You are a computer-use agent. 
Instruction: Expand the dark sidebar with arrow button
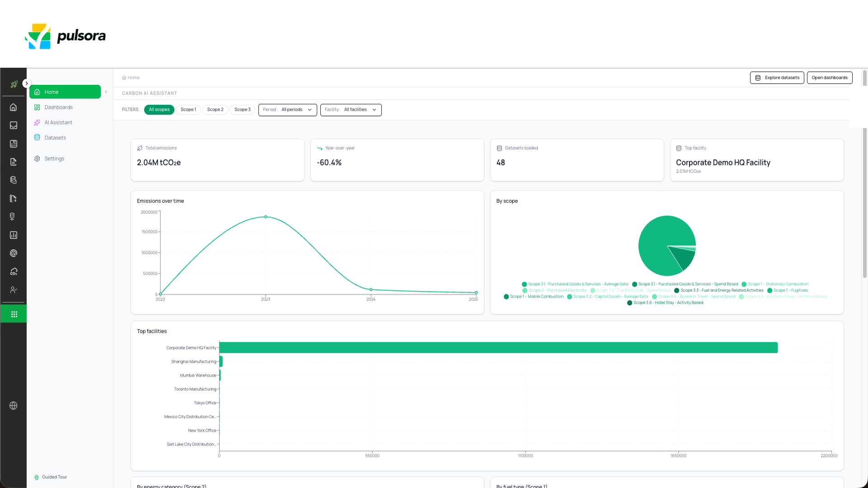27,83
